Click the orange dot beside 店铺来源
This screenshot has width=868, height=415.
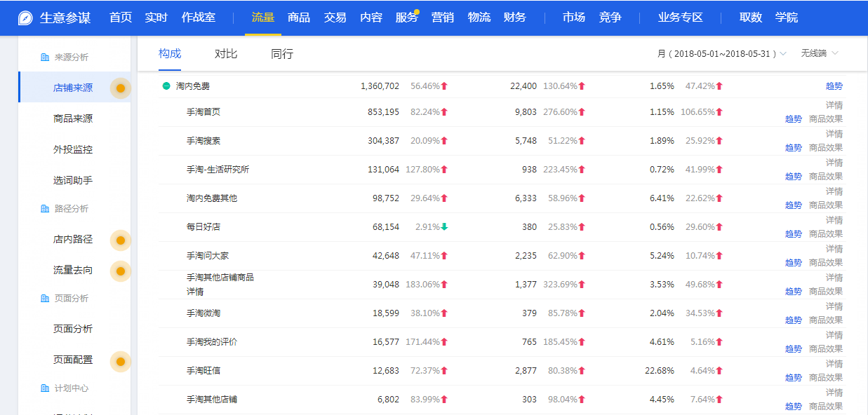tap(121, 88)
